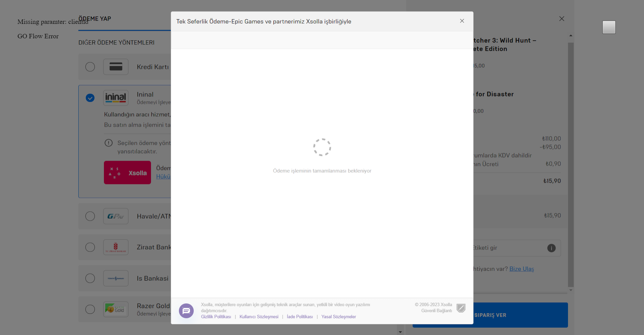The width and height of the screenshot is (644, 335).
Task: Click the ininal logo icon
Action: (x=116, y=98)
